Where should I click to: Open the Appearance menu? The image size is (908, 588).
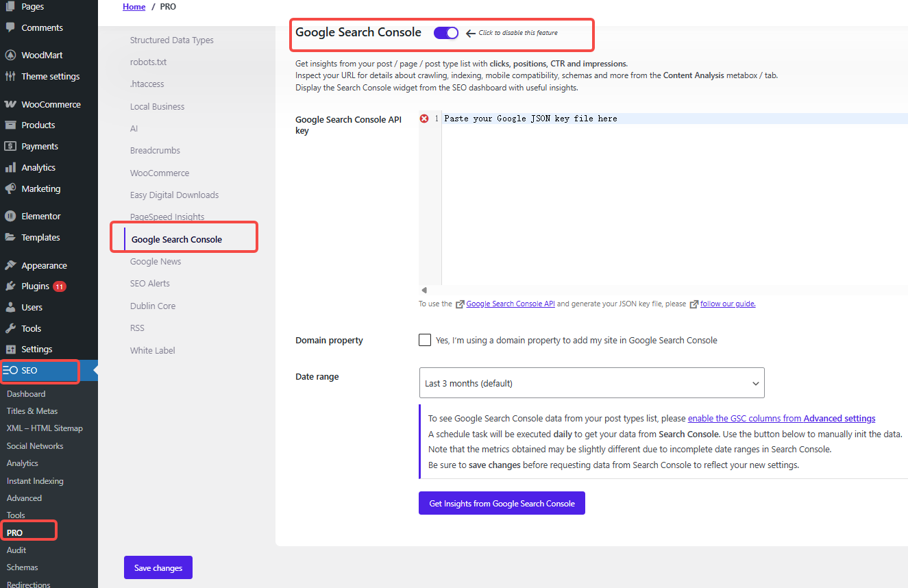pyautogui.click(x=43, y=265)
